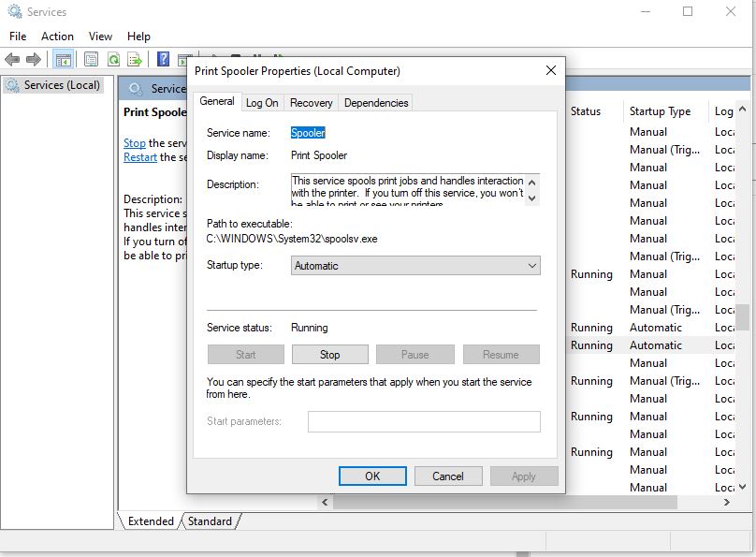Sort by the Status column header

tap(586, 111)
